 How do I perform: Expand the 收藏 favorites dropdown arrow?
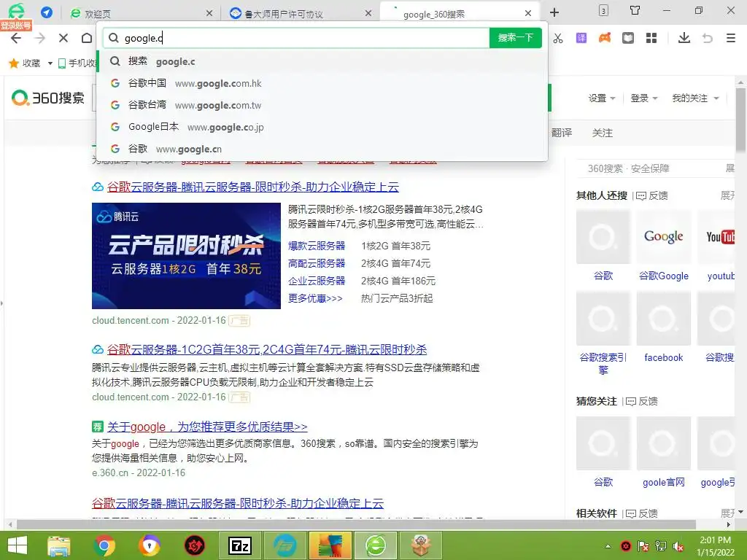coord(50,63)
